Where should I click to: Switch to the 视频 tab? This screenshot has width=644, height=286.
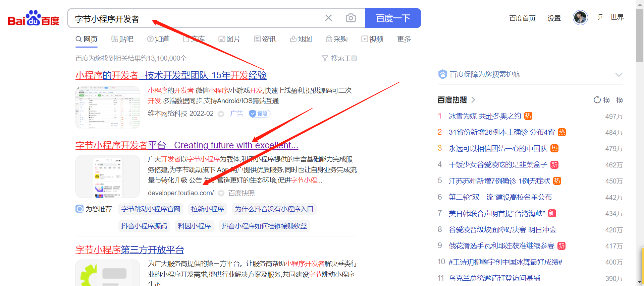tap(372, 39)
